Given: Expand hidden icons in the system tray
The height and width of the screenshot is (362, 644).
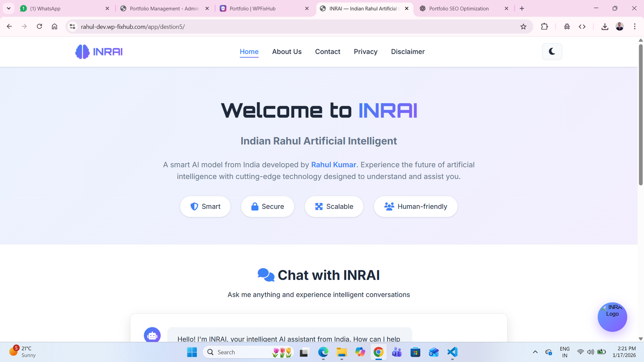Looking at the screenshot, I should [x=535, y=352].
